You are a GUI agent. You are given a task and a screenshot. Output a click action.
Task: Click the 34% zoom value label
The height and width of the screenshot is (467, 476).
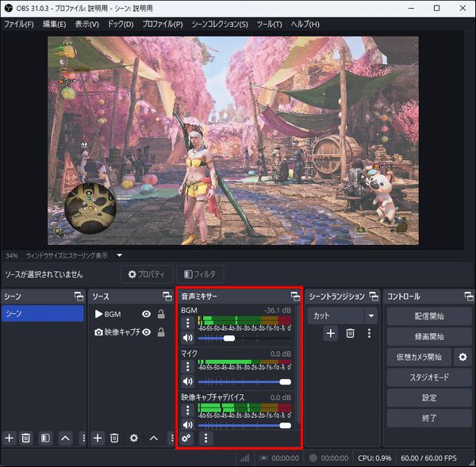click(x=12, y=255)
